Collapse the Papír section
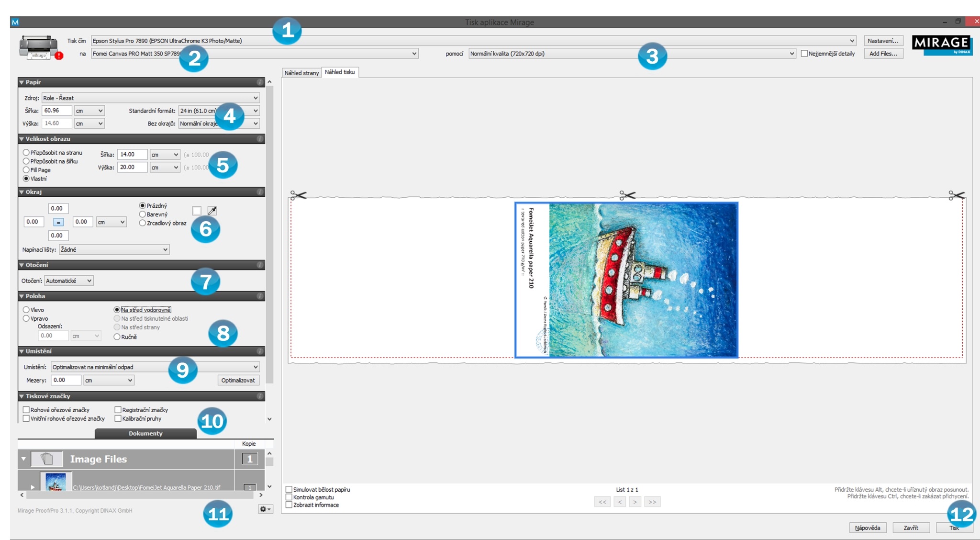Image resolution: width=980 pixels, height=540 pixels. 22,82
